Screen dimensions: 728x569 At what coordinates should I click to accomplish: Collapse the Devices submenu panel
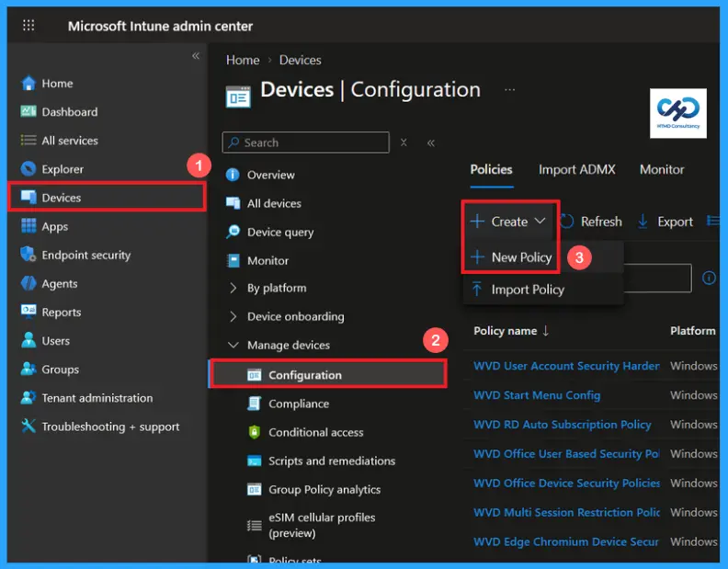[x=431, y=143]
